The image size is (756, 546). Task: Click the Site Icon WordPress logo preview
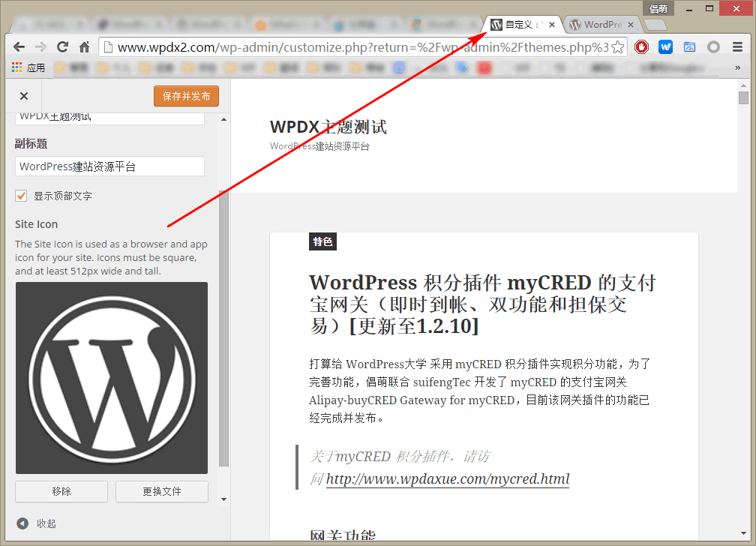point(112,378)
